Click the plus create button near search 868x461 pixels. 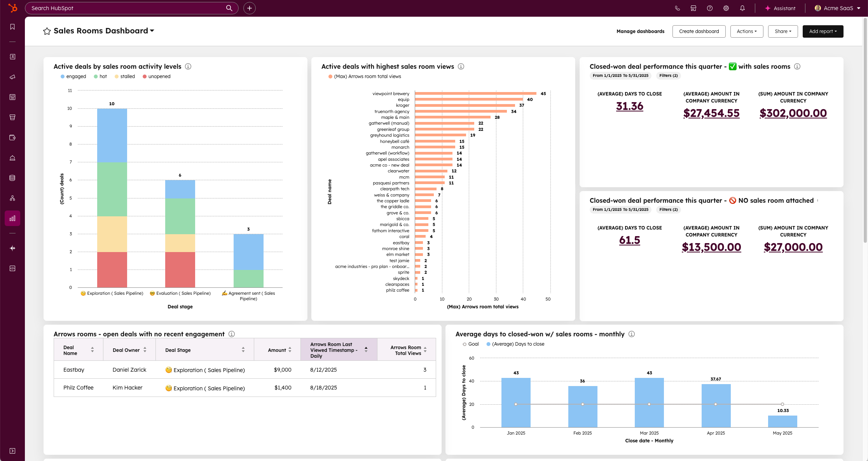coord(249,8)
